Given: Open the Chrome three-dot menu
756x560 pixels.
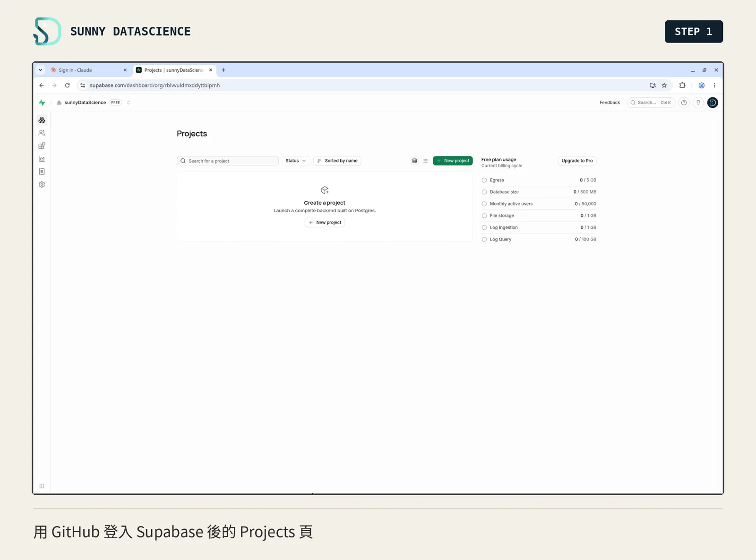Looking at the screenshot, I should [714, 86].
